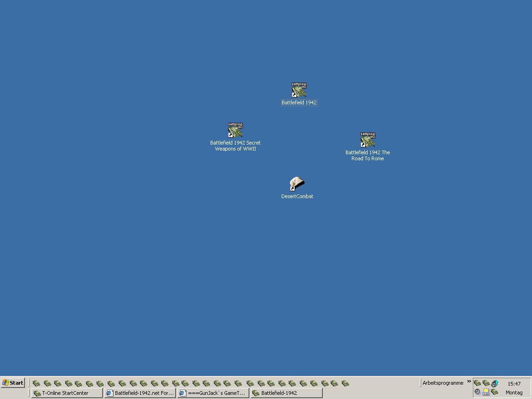
Task: Switch to GunJack's GameT... taskbar window
Action: (213, 393)
